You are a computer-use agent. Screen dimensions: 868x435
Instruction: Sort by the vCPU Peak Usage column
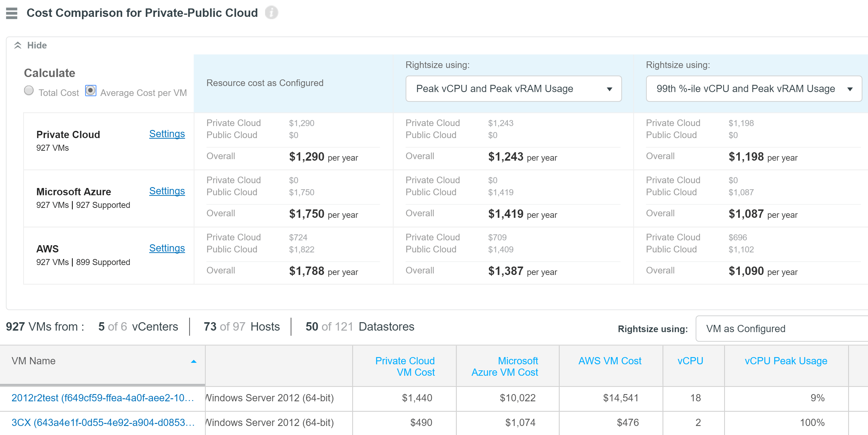click(785, 361)
